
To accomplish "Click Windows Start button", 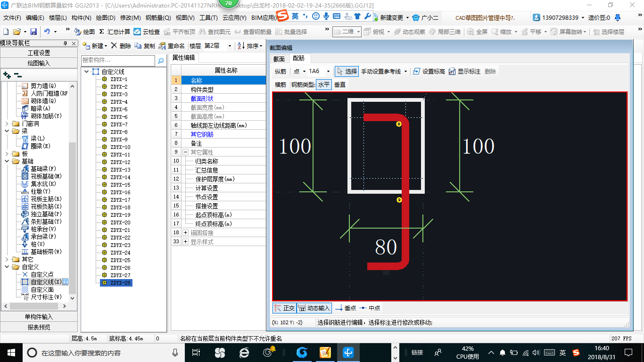I will (x=10, y=352).
